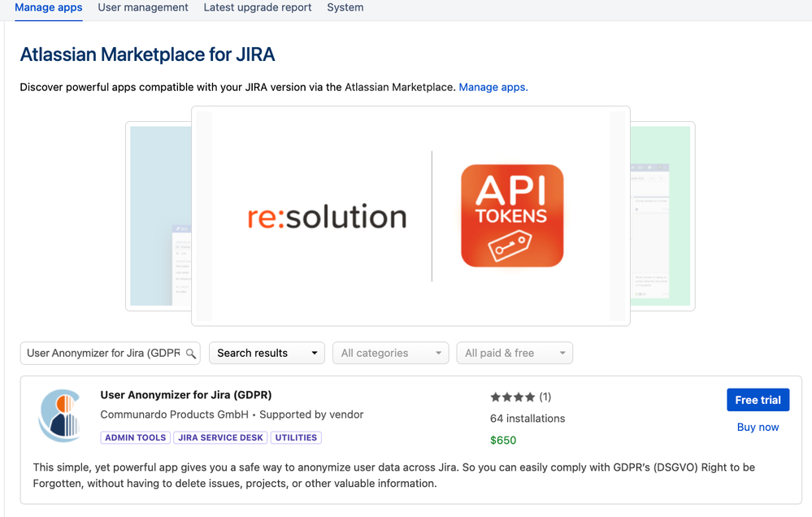Select the ADMIN TOOLS category tag
This screenshot has width=812, height=517.
135,437
